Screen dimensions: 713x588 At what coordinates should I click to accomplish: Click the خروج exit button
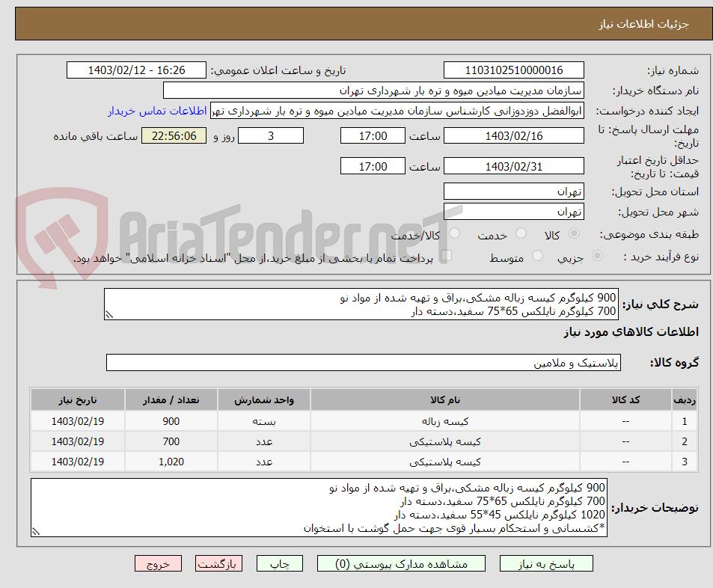click(x=158, y=563)
